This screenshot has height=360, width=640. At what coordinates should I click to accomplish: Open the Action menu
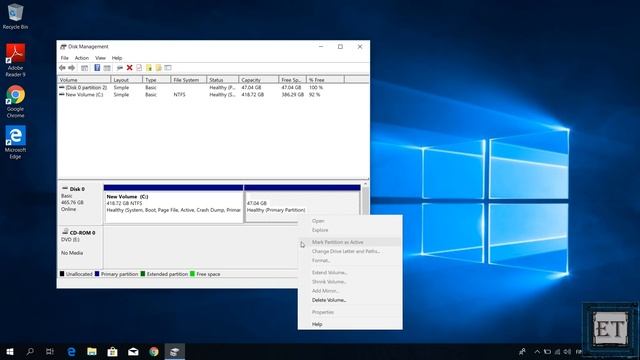[x=82, y=58]
